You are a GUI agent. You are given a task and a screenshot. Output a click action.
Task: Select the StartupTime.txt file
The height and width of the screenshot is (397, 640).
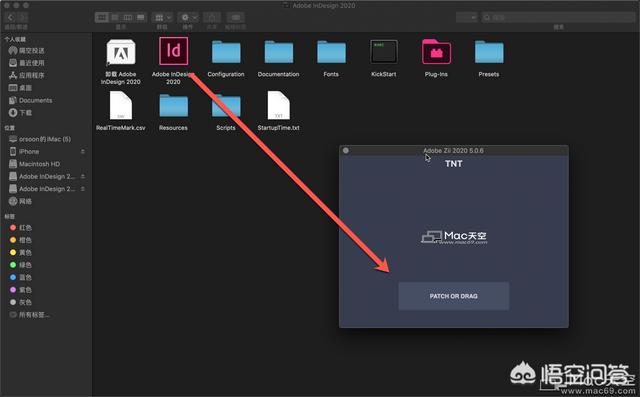pyautogui.click(x=279, y=105)
